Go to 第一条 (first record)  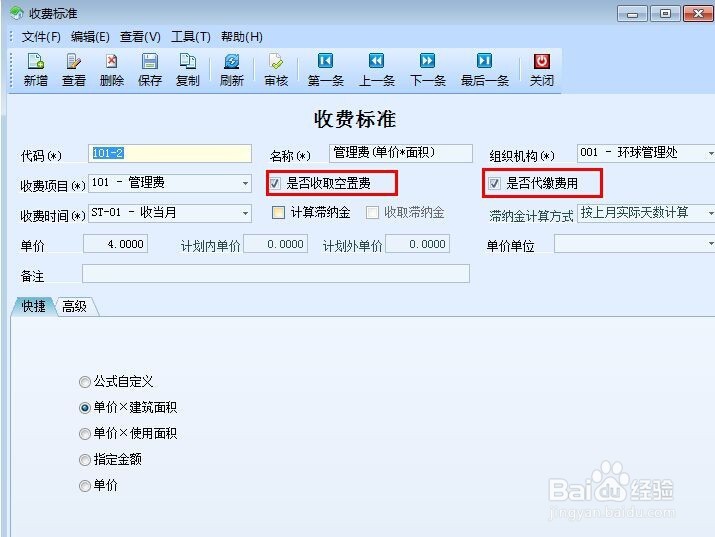coord(325,70)
